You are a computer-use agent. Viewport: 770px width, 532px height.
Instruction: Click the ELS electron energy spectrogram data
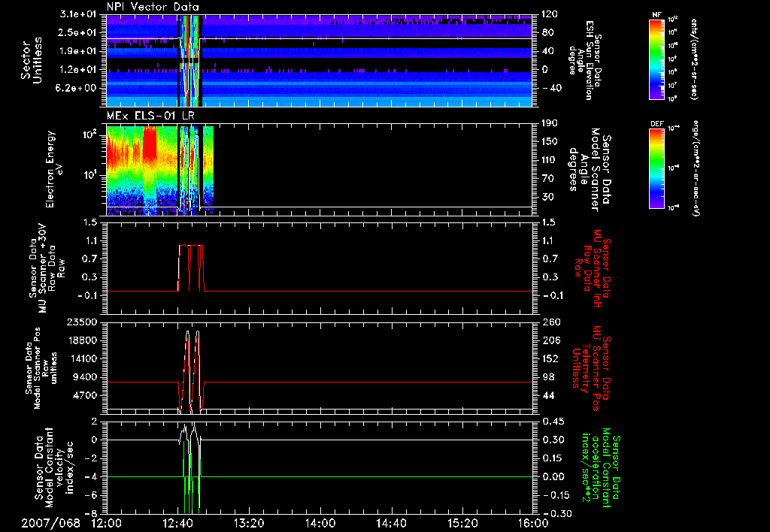160,170
